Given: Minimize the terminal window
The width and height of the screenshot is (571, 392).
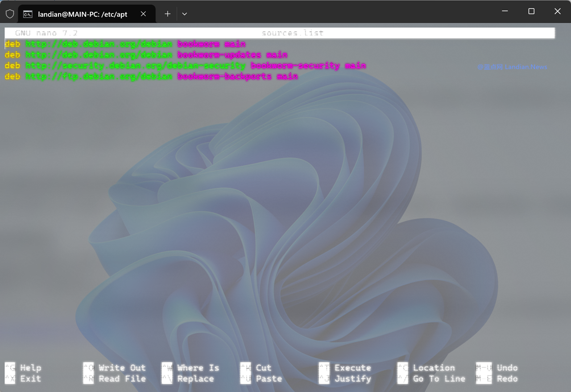Looking at the screenshot, I should click(505, 12).
